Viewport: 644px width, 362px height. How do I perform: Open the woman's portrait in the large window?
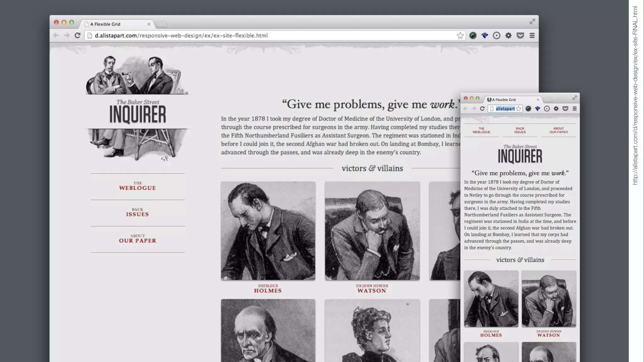coord(372,330)
